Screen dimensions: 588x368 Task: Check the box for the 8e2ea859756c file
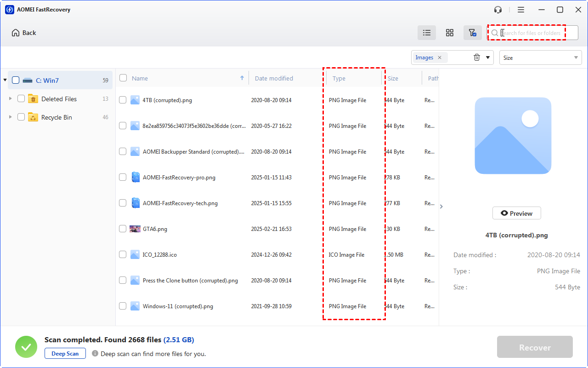(x=123, y=126)
